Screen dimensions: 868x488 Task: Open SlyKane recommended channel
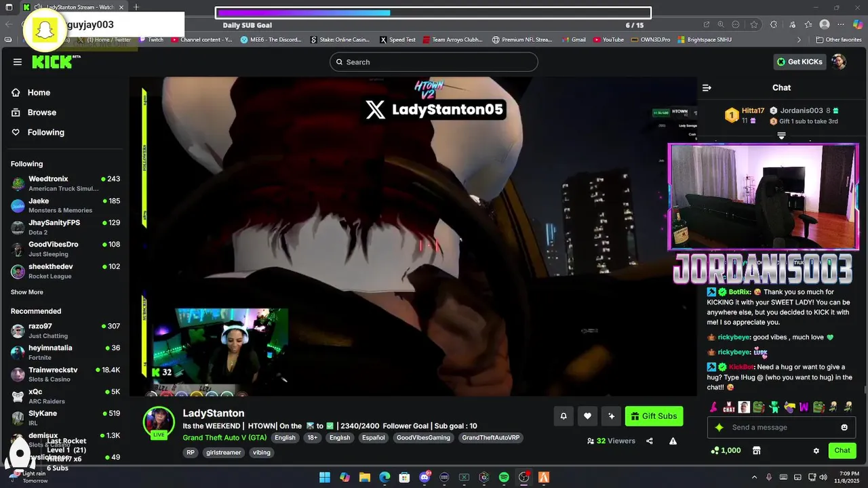pyautogui.click(x=66, y=418)
